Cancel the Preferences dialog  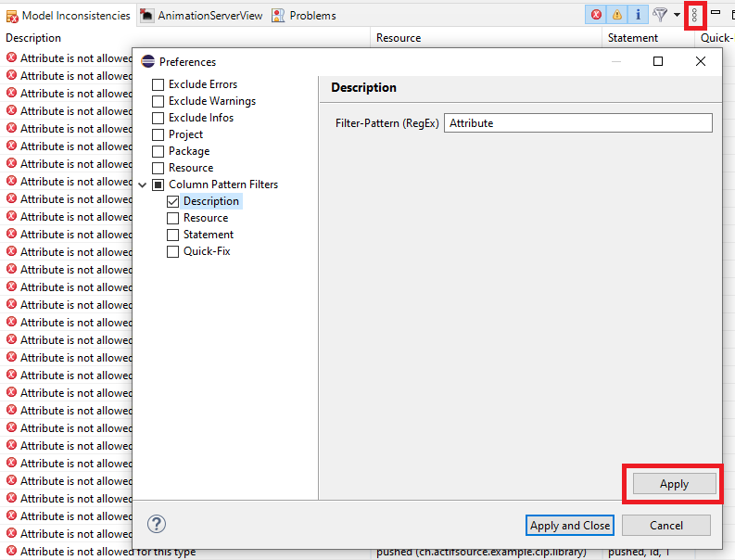tap(665, 525)
